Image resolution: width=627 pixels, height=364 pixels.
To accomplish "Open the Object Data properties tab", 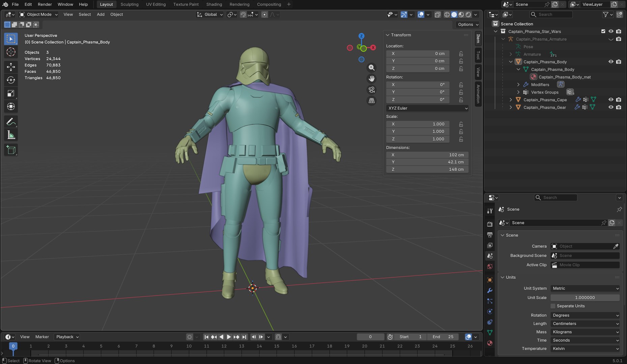I will pyautogui.click(x=490, y=332).
